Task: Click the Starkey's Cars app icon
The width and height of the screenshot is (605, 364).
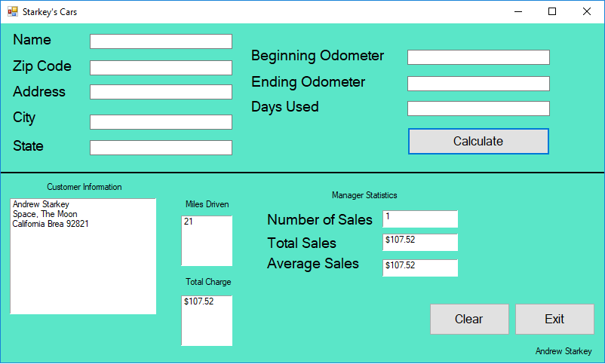Action: click(12, 12)
